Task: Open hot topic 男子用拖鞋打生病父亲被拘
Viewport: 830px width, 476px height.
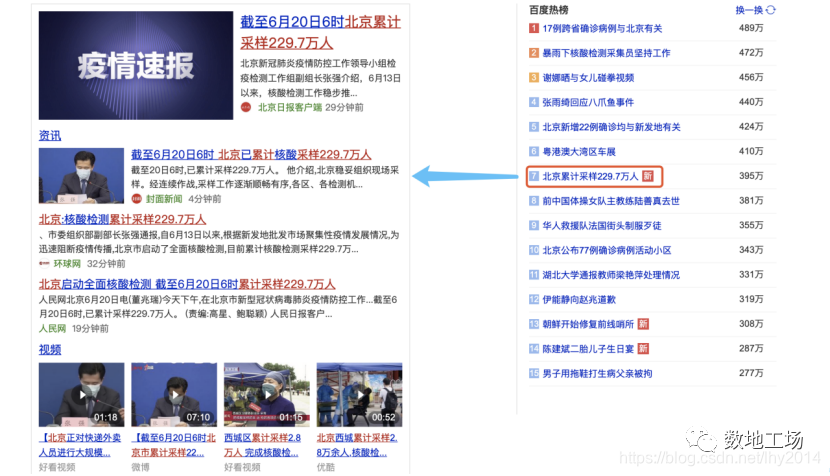Action: coord(597,374)
